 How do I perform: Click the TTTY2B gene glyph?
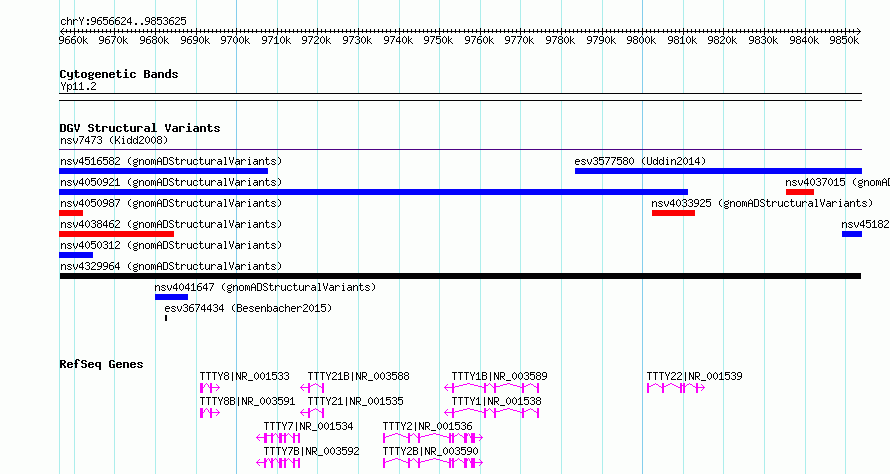click(x=433, y=463)
